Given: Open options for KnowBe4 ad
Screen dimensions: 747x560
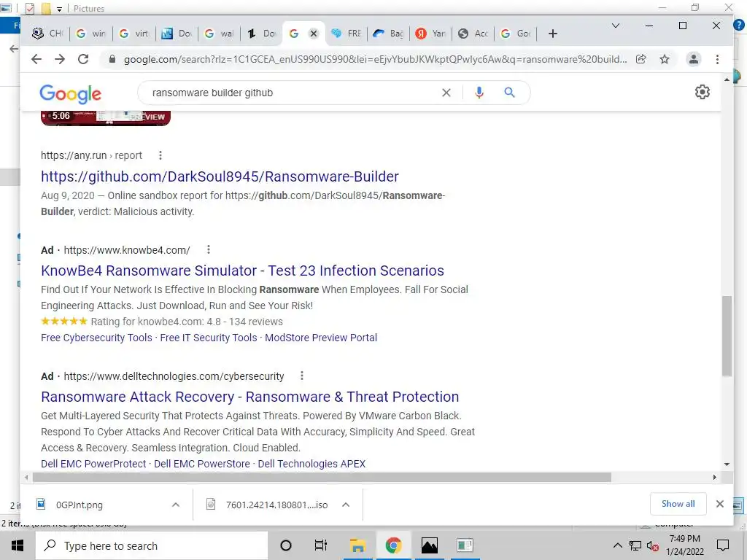Looking at the screenshot, I should tap(209, 249).
